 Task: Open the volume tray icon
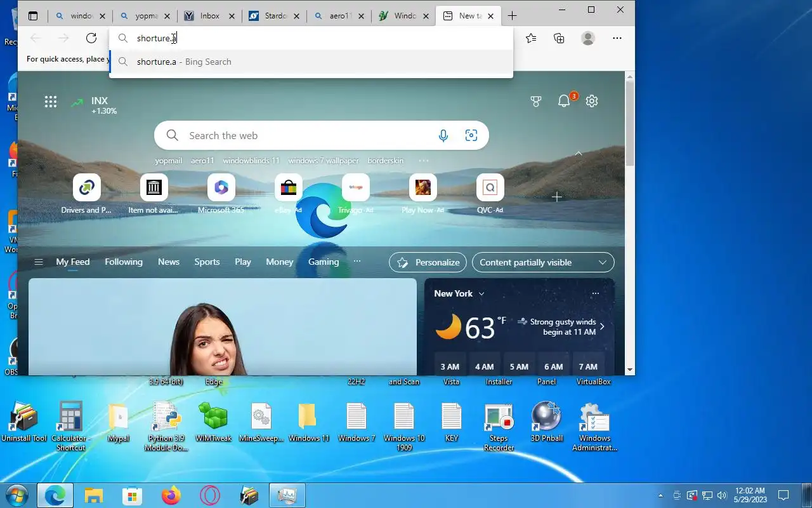(x=722, y=495)
